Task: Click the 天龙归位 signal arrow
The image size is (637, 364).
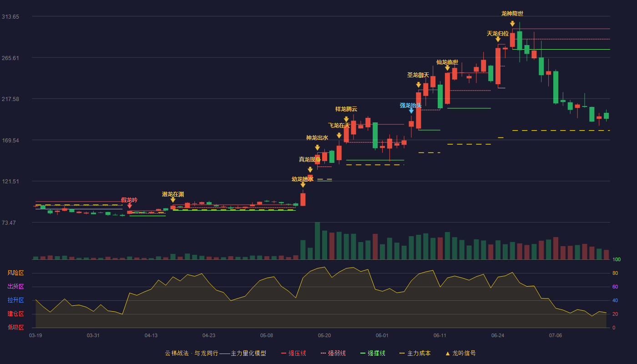Action: 498,40
